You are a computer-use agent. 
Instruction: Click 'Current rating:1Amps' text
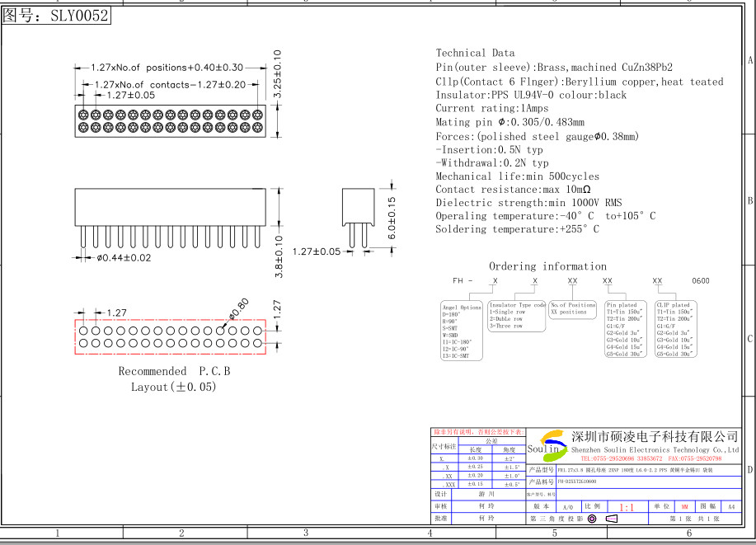(492, 108)
